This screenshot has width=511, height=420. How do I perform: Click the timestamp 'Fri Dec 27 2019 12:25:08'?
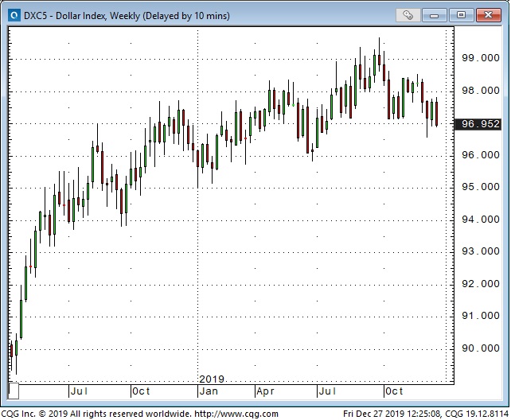click(x=392, y=414)
